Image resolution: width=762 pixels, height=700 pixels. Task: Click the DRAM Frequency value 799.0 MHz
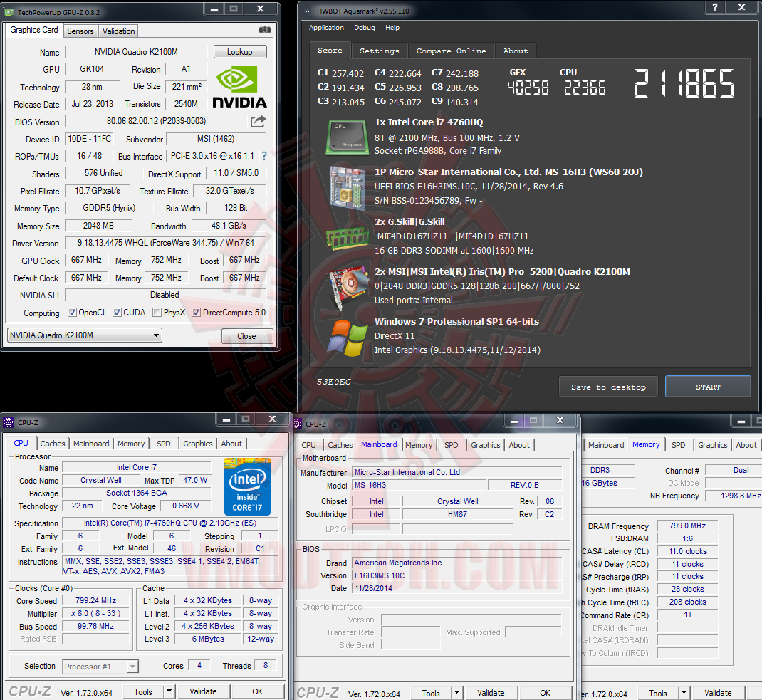(687, 526)
